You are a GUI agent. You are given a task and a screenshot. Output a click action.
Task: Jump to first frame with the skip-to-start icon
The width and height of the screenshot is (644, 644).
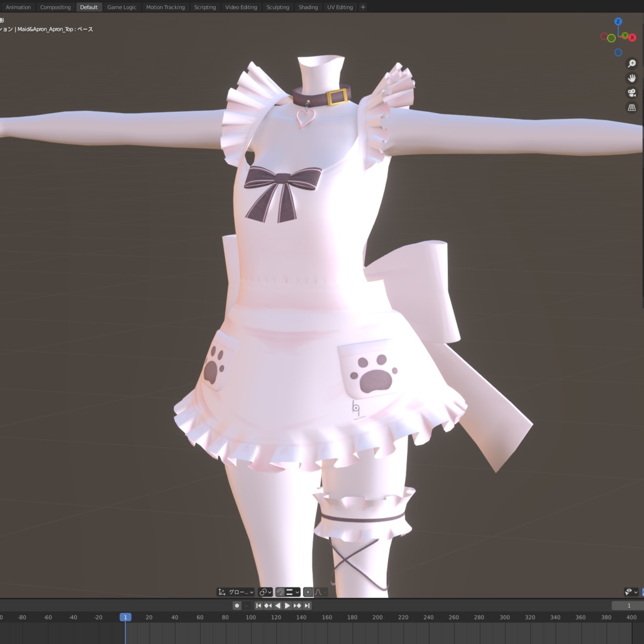[259, 605]
